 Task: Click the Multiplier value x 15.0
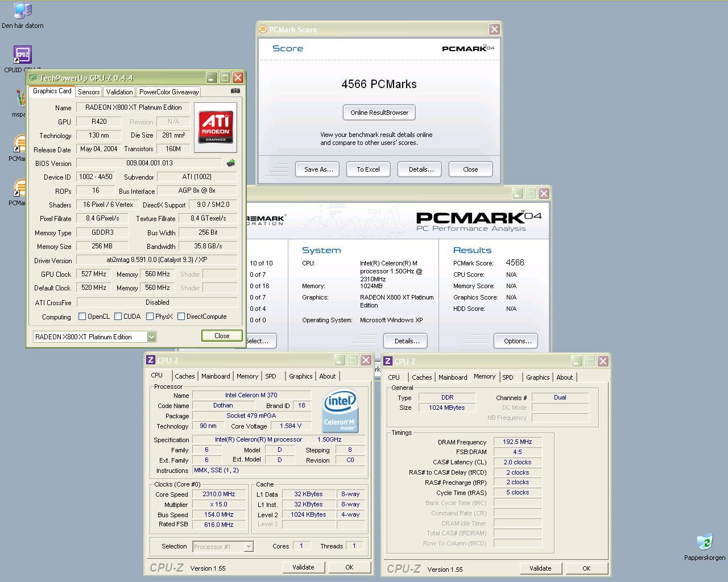tap(219, 505)
